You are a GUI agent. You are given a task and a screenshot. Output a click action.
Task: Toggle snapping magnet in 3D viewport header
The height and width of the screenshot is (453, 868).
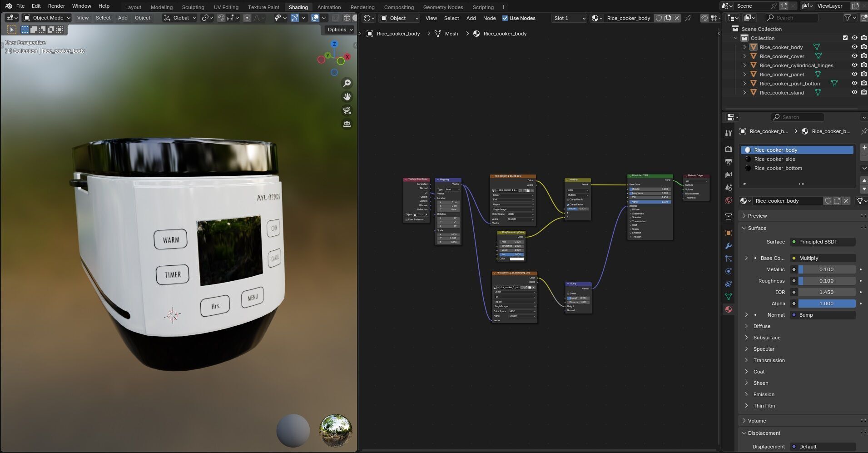coord(221,18)
